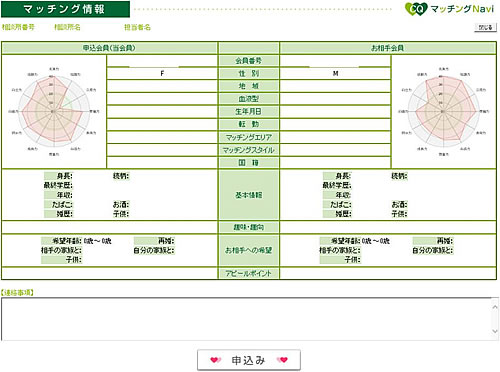
Task: Click the 連絡事項 scrollbar down arrow
Action: pos(495,331)
